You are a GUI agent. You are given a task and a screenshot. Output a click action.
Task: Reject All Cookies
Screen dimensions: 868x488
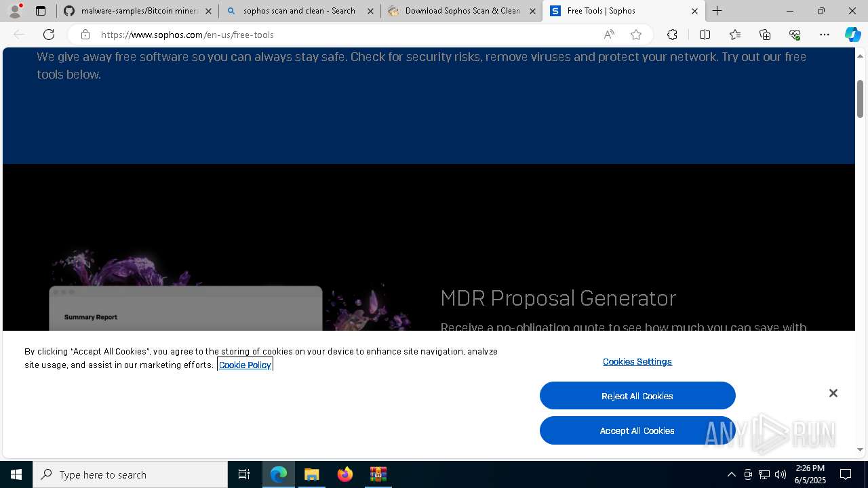point(637,396)
